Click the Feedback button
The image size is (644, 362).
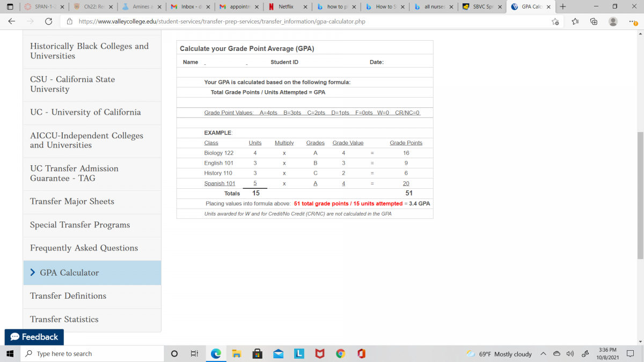[x=34, y=337]
